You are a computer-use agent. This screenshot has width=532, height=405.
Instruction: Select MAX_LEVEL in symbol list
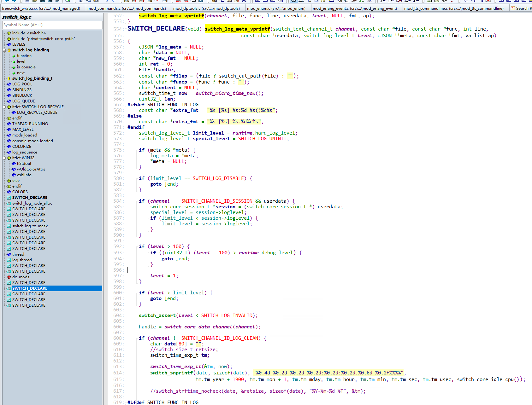point(23,130)
